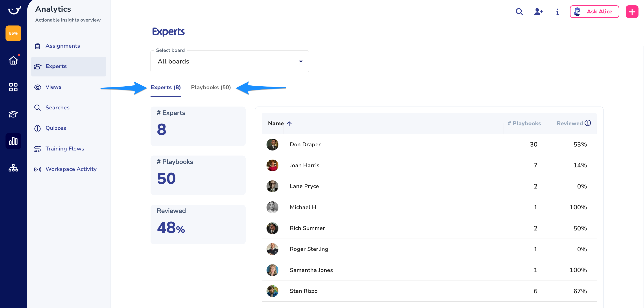The width and height of the screenshot is (644, 308).
Task: Click the Ask Alice button
Action: point(594,12)
